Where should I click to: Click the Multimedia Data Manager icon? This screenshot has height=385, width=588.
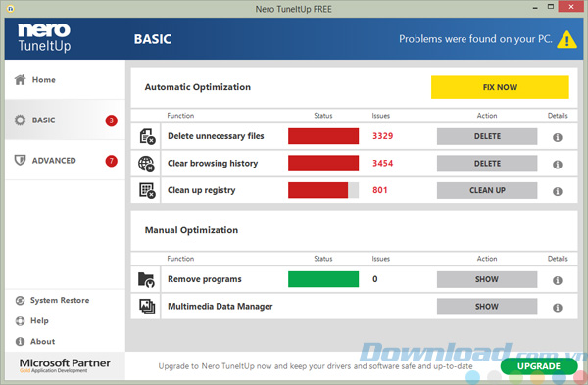[147, 307]
